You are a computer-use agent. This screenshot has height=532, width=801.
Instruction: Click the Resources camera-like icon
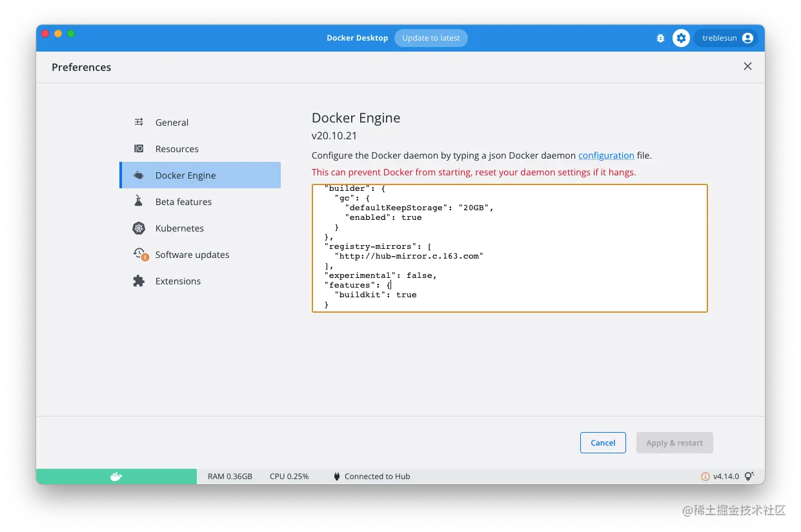click(x=139, y=148)
